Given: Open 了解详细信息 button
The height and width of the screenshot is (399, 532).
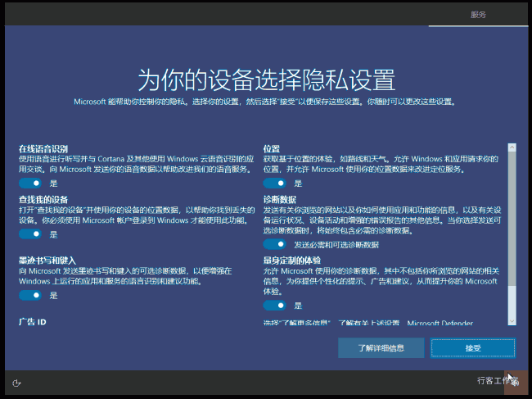Looking at the screenshot, I should click(x=381, y=348).
